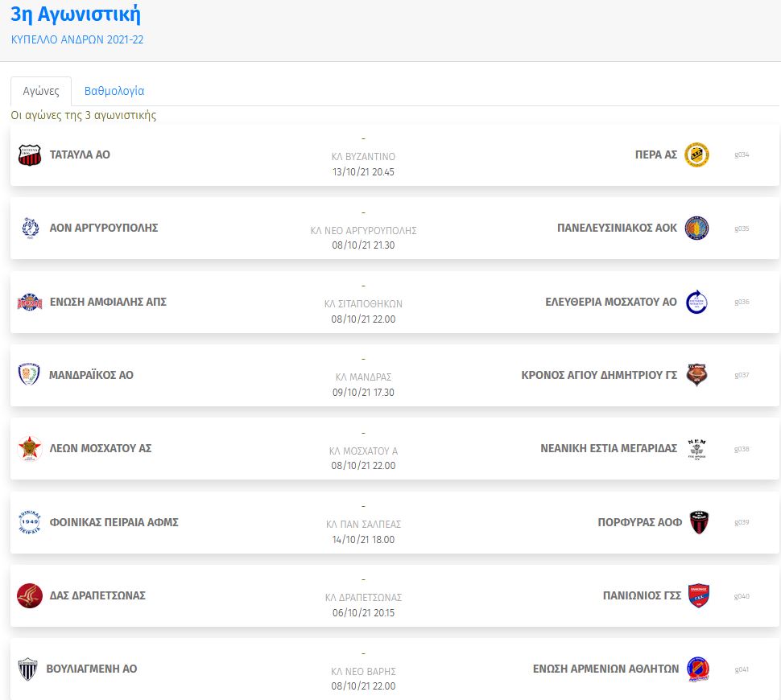Click the ΛΕΩΝ ΜΟΣΧΑΤΟΥ red star logo
Image resolution: width=781 pixels, height=700 pixels.
[30, 448]
